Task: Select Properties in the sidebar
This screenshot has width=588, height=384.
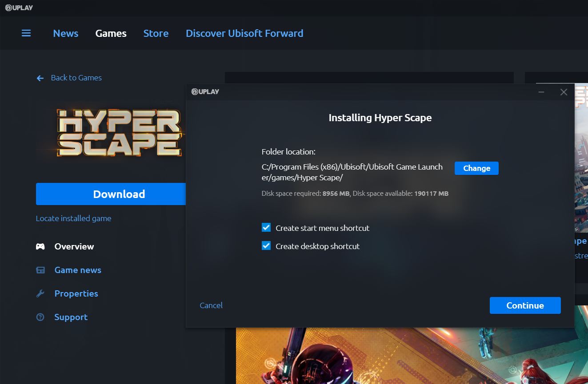Action: click(x=76, y=293)
